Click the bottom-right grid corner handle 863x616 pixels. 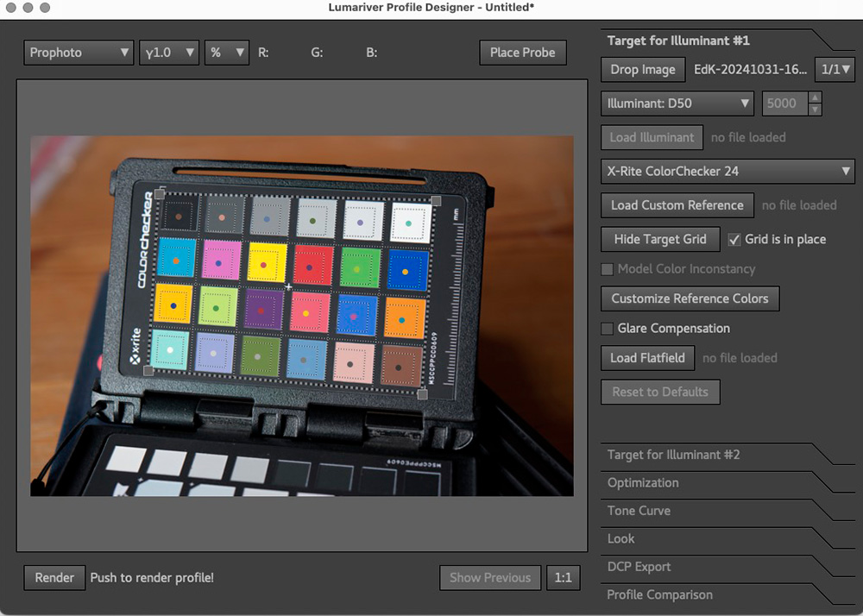click(422, 394)
